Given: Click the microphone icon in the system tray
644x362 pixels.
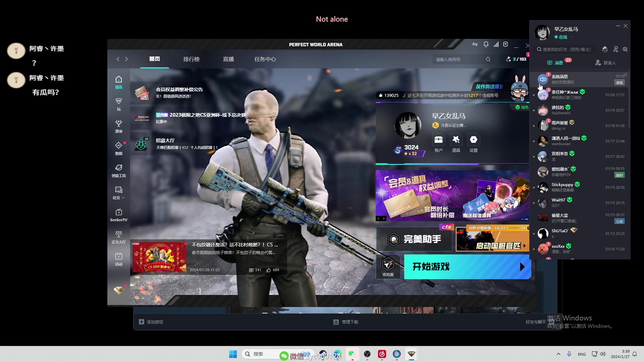Looking at the screenshot, I should [569, 354].
